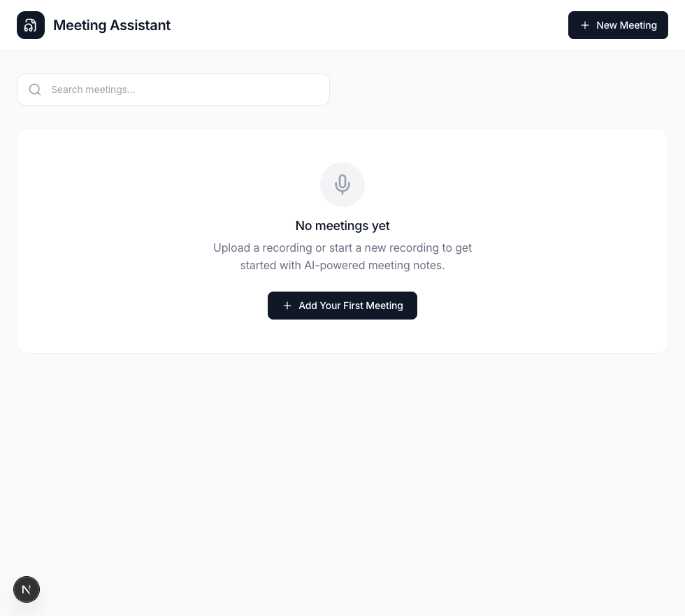Viewport: 685px width, 616px height.
Task: Click the Meeting Assistant title text
Action: click(112, 25)
